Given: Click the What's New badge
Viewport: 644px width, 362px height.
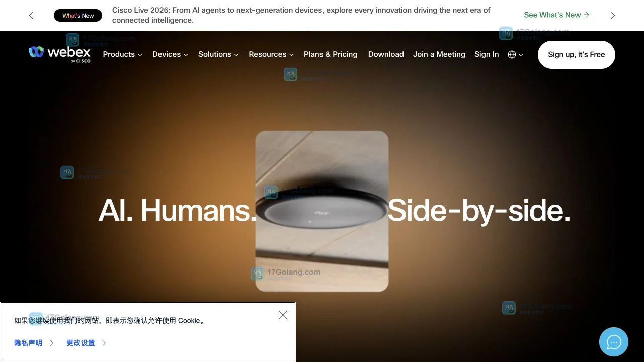Looking at the screenshot, I should click(78, 16).
